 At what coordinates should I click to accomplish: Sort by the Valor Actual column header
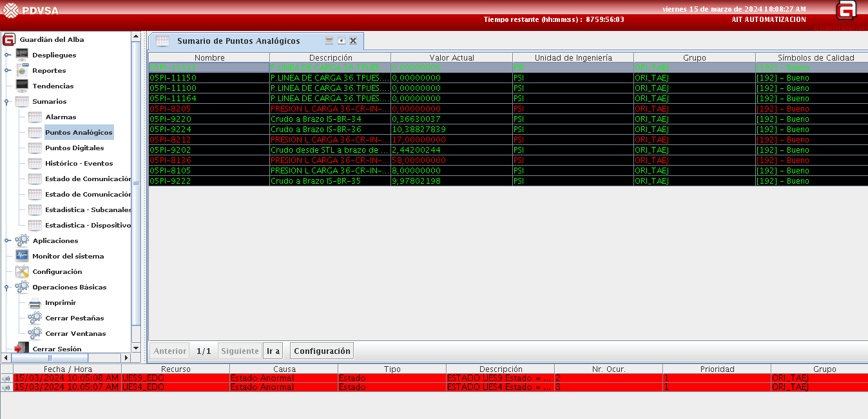point(451,58)
